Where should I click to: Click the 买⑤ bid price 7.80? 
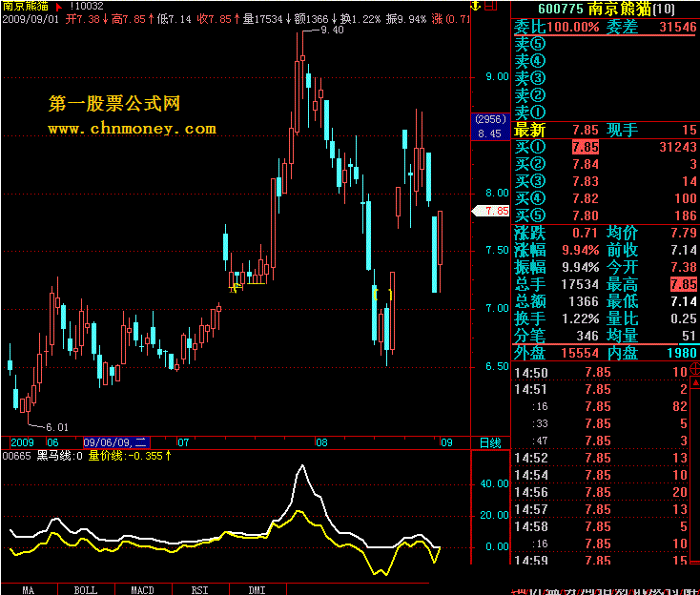(x=586, y=215)
